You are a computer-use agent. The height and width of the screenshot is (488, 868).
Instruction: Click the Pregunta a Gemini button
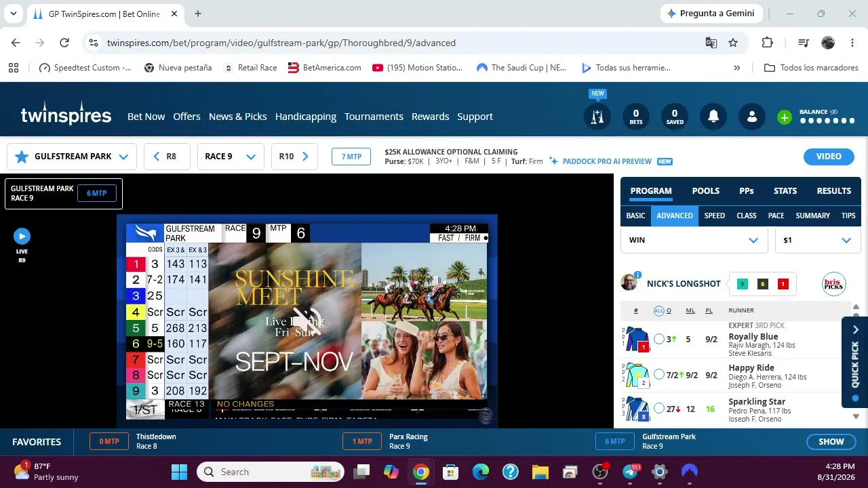tap(712, 14)
